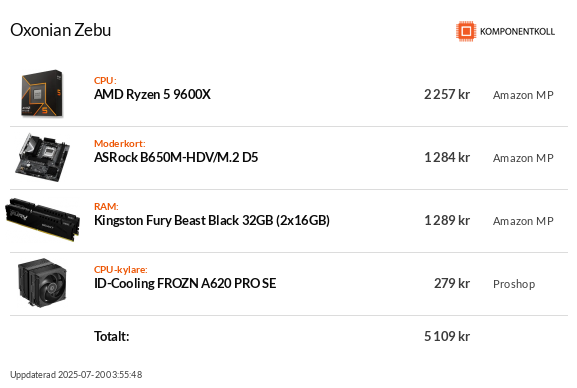This screenshot has width=577, height=388.
Task: Click the 2 257 kr CPU price
Action: 447,95
